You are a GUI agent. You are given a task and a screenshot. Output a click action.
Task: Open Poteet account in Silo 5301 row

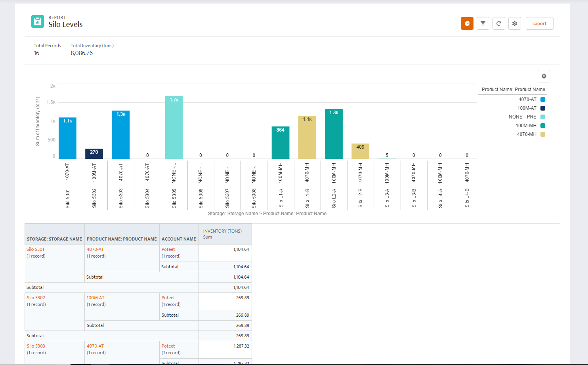[x=168, y=249]
